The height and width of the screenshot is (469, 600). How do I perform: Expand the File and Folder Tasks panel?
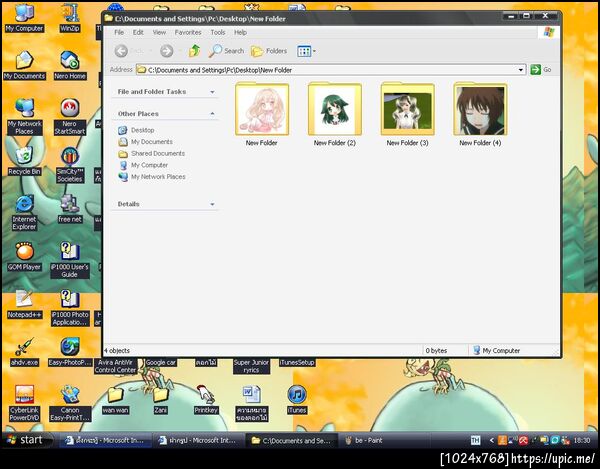(x=212, y=92)
